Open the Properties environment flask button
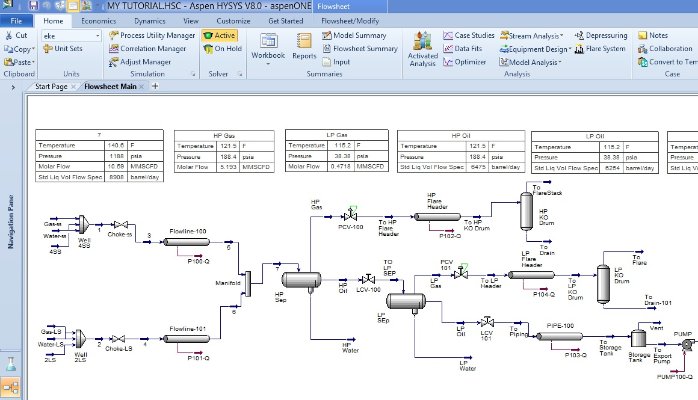The height and width of the screenshot is (400, 698). 11,364
